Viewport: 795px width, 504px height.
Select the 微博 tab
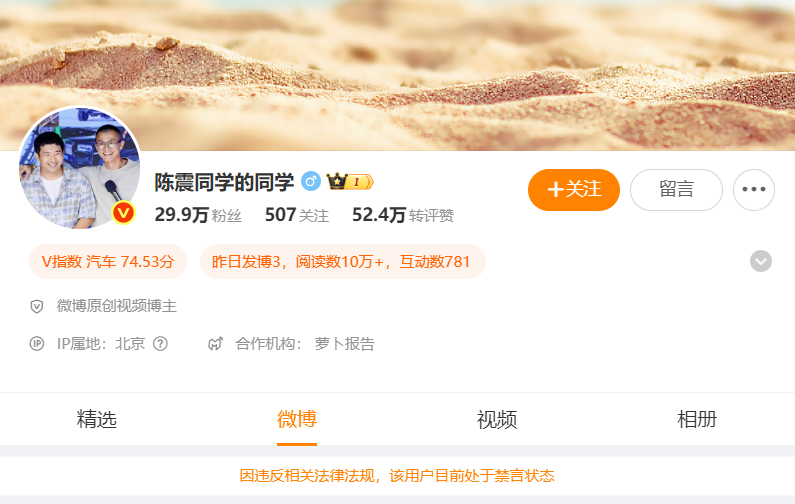297,420
